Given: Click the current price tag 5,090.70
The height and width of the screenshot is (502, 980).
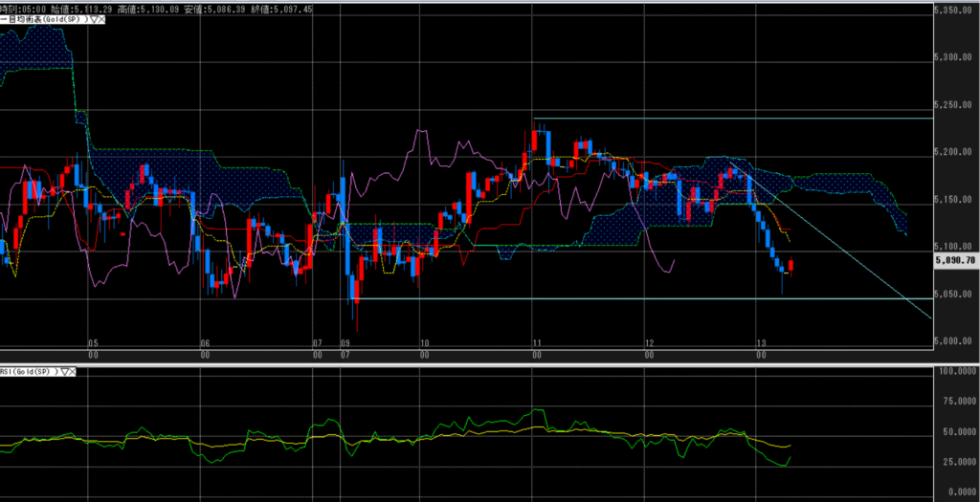Looking at the screenshot, I should click(x=954, y=259).
